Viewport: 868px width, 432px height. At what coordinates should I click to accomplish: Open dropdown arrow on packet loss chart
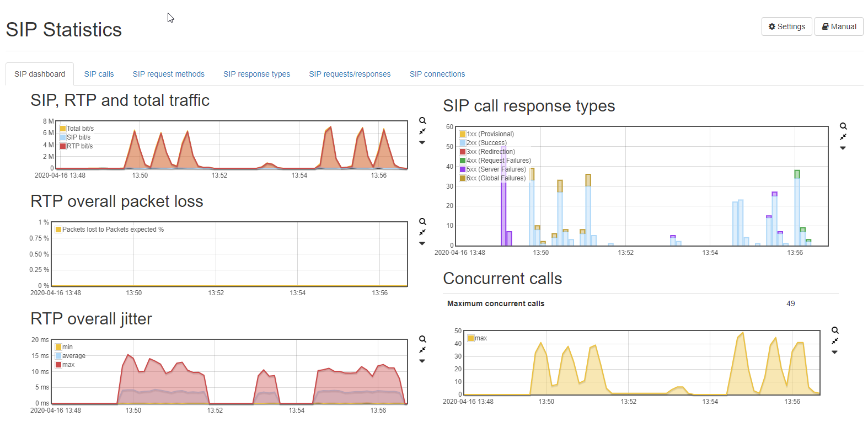(422, 243)
